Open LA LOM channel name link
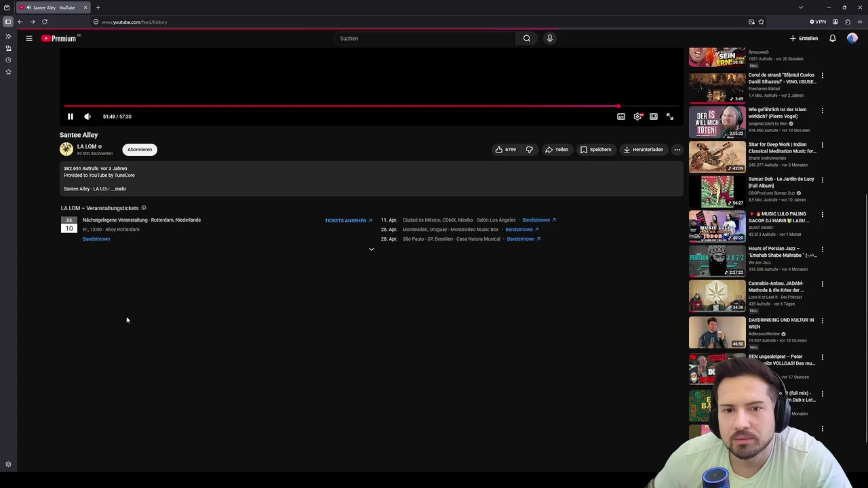Viewport: 868px width, 488px height. 87,146
